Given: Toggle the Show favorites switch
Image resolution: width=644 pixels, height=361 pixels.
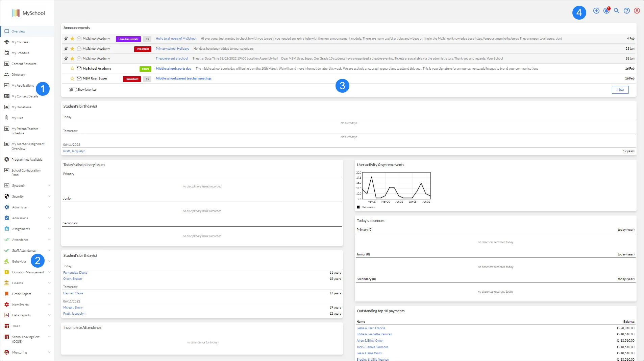Looking at the screenshot, I should point(73,90).
